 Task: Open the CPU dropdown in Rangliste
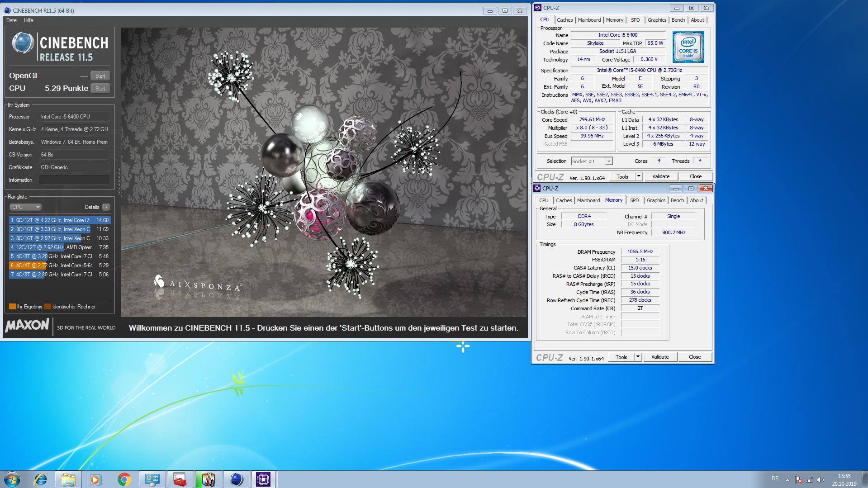tap(25, 207)
